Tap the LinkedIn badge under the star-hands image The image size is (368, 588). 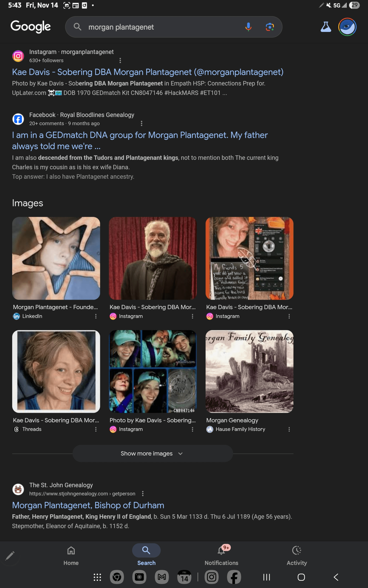[16, 316]
